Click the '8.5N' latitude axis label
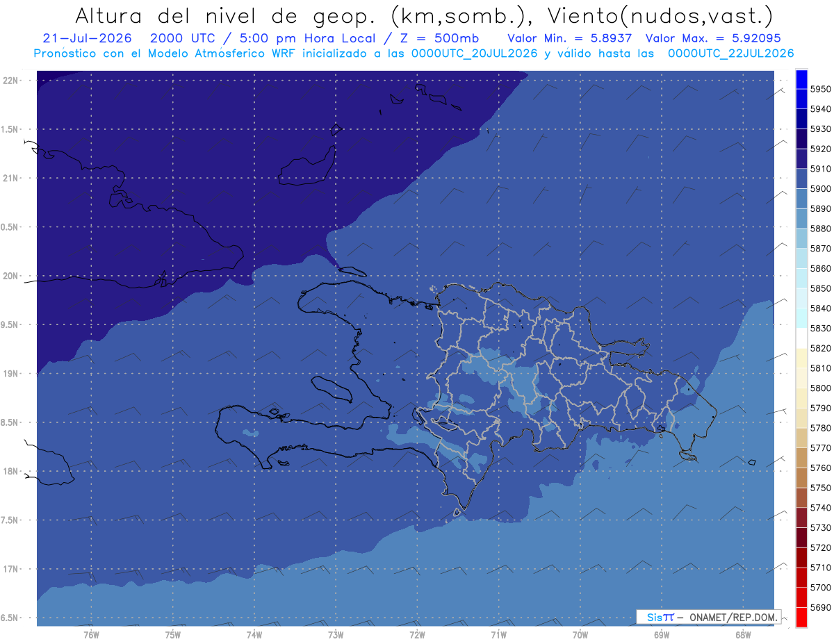Screen dimensions: 834x644 point(9,422)
